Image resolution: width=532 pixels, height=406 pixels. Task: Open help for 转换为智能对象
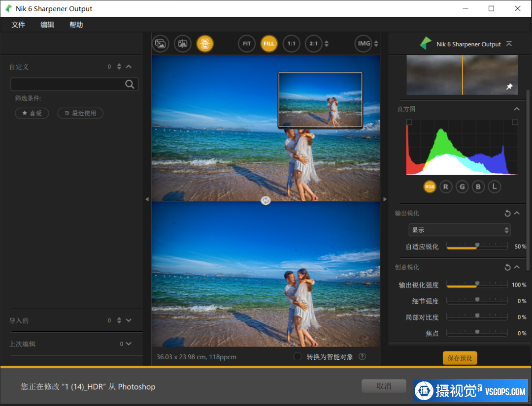click(363, 356)
